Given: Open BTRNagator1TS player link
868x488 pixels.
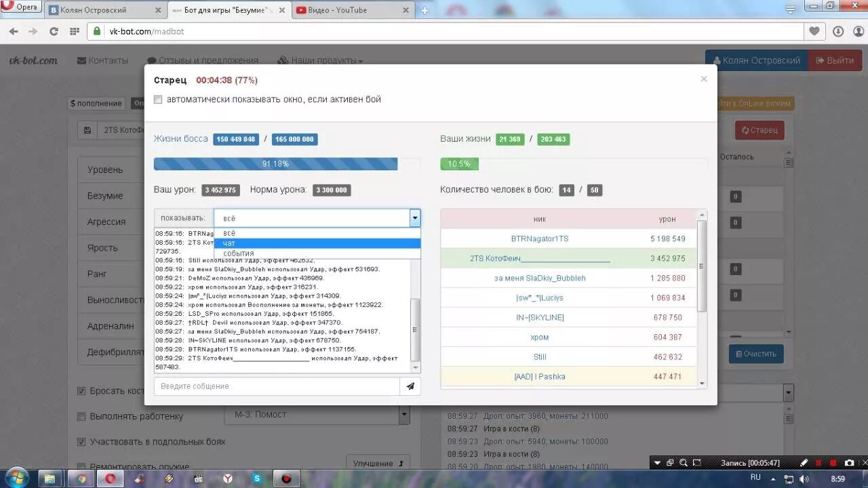Looking at the screenshot, I should (540, 239).
